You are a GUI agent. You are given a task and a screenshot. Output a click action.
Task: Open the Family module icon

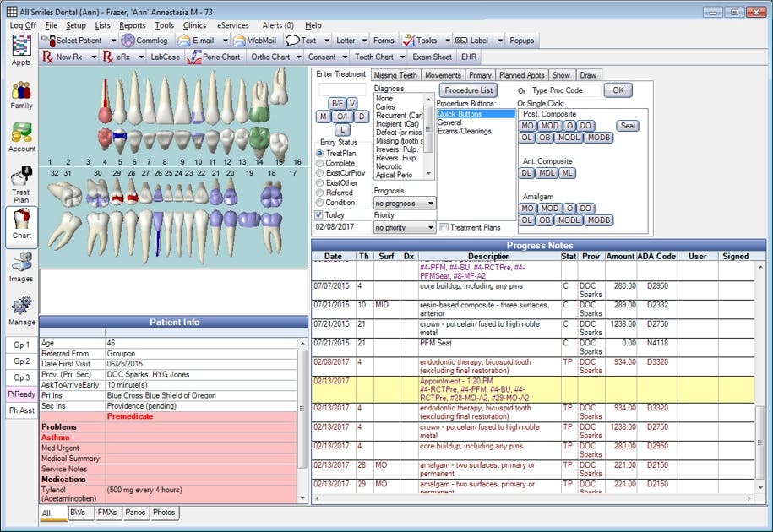21,95
